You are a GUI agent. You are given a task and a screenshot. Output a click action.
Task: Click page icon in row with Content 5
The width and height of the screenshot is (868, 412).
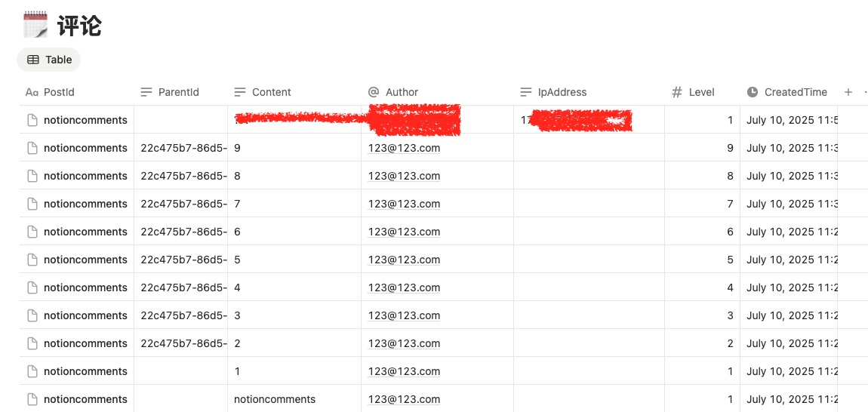32,260
